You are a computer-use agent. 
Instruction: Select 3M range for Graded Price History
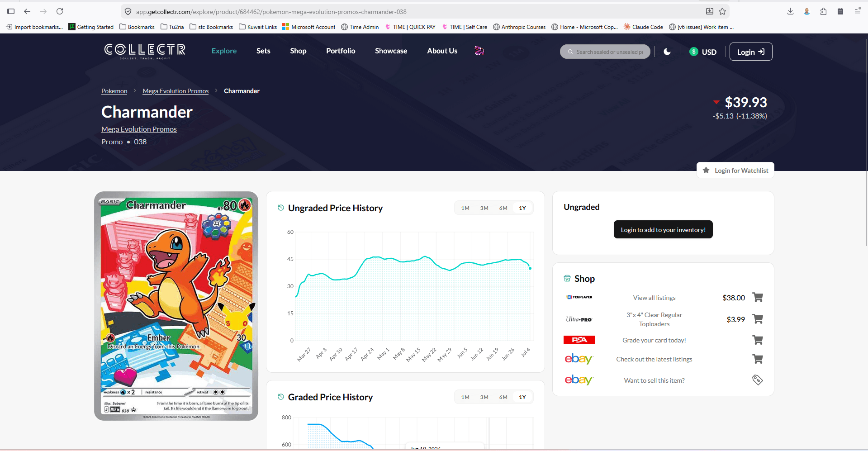coord(484,397)
